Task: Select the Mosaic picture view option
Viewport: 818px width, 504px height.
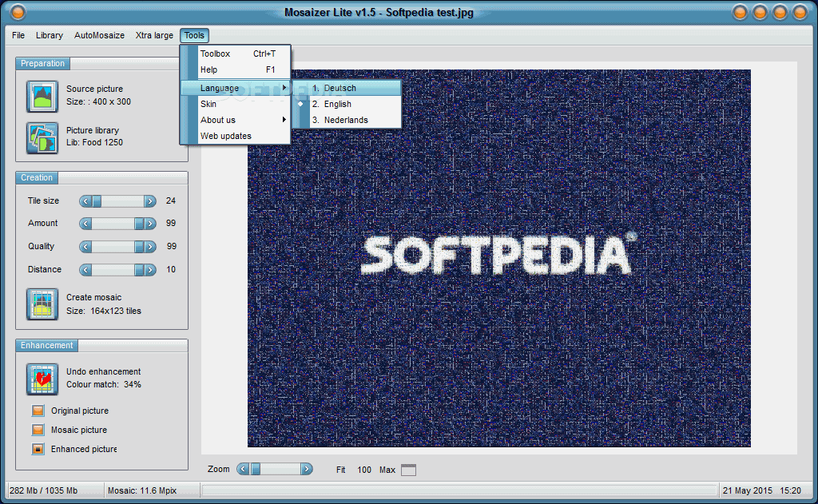Action: point(38,430)
